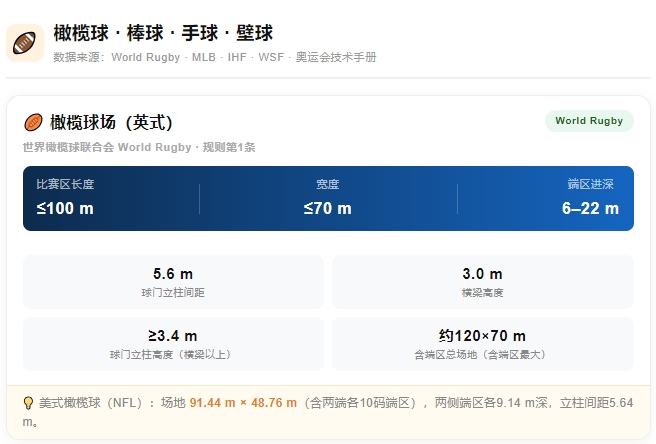Screen dimensions: 656x444
Task: Click the 端区进深 label
Action: [x=590, y=184]
